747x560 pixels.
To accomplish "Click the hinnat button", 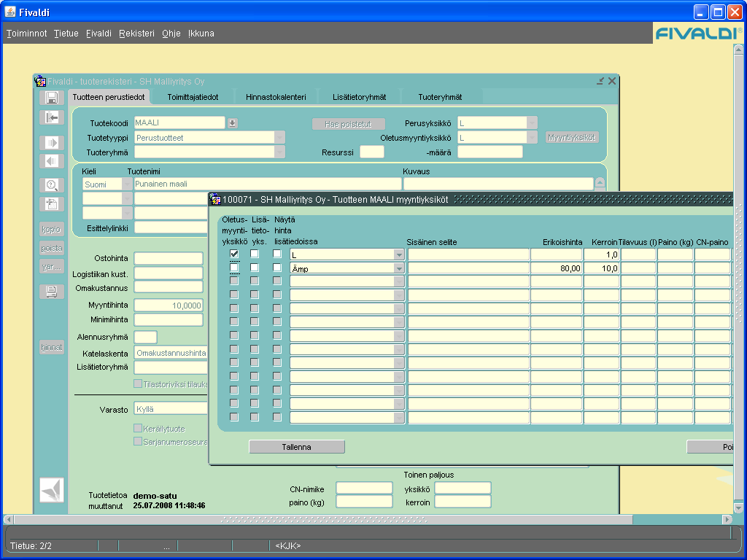I will pos(52,347).
